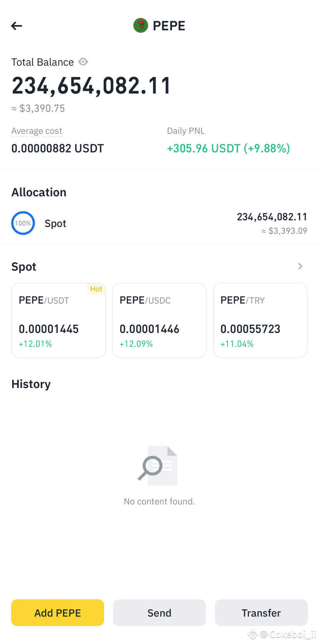
Task: Tap the Allocation section heading
Action: coord(39,192)
